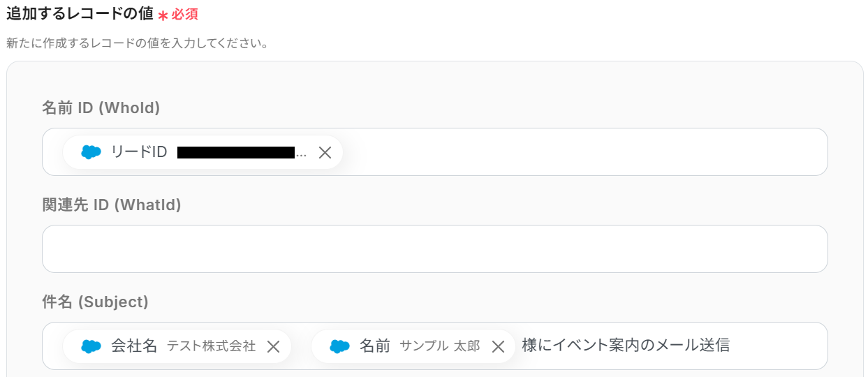Screen dimensions: 868x377
Task: Click the Salesforce icon beside 会社名
Action: pos(91,346)
